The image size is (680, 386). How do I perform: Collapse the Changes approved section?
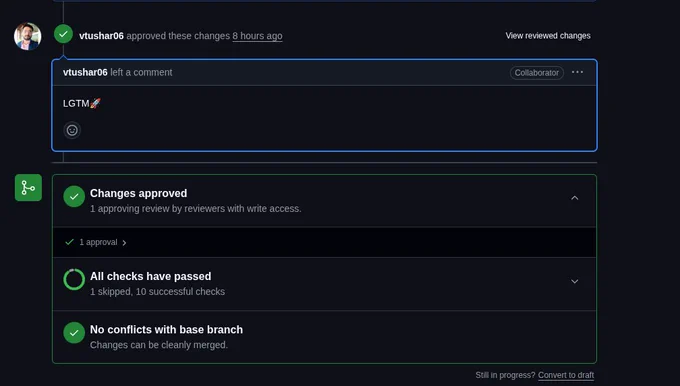(575, 198)
